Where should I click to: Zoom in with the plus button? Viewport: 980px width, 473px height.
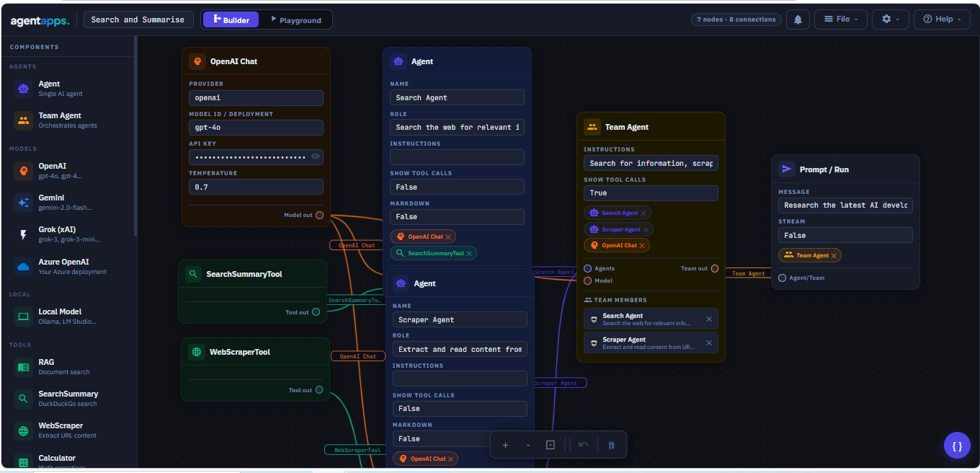[505, 445]
